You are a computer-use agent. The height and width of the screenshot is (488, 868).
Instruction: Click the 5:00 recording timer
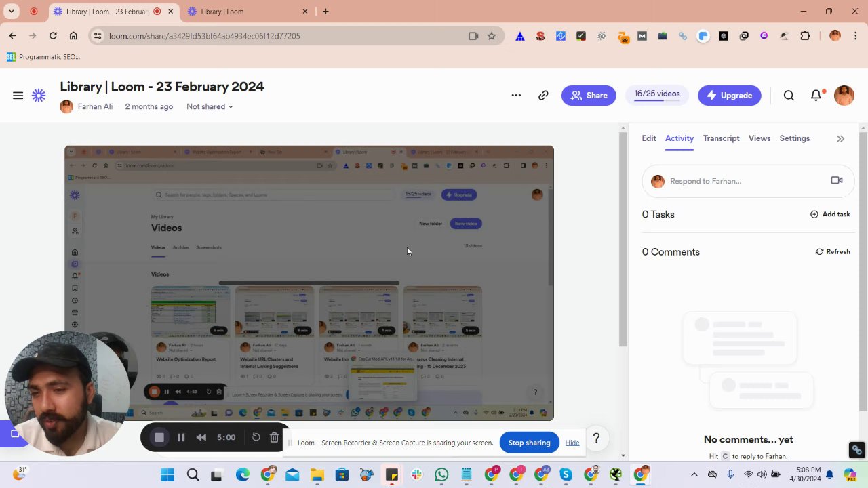click(226, 438)
